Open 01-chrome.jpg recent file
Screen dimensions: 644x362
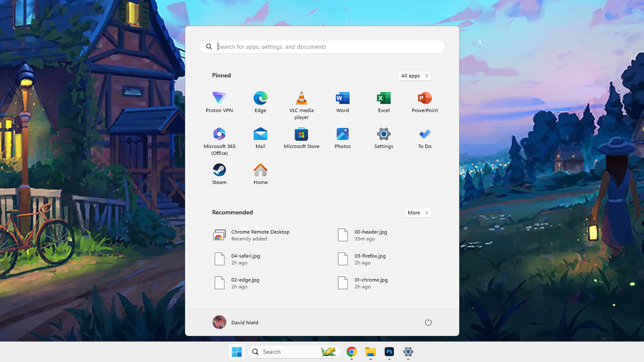[371, 283]
